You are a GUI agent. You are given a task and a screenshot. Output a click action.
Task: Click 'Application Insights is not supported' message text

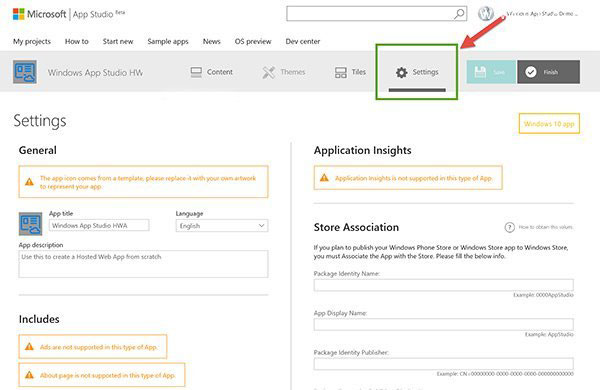pos(414,178)
